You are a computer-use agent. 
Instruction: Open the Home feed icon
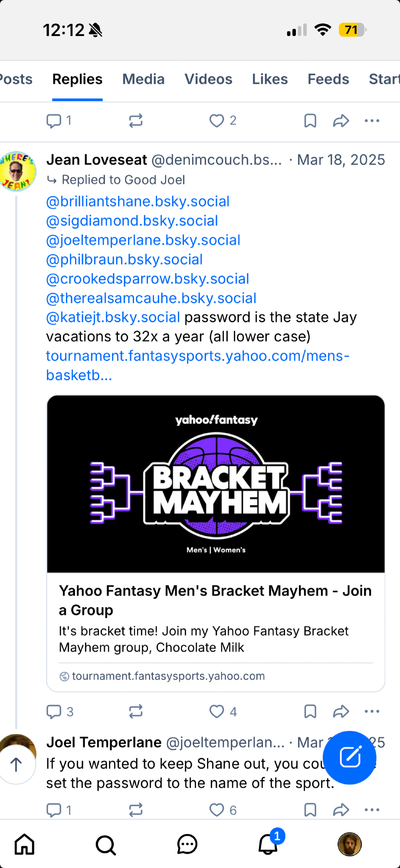[x=24, y=845]
